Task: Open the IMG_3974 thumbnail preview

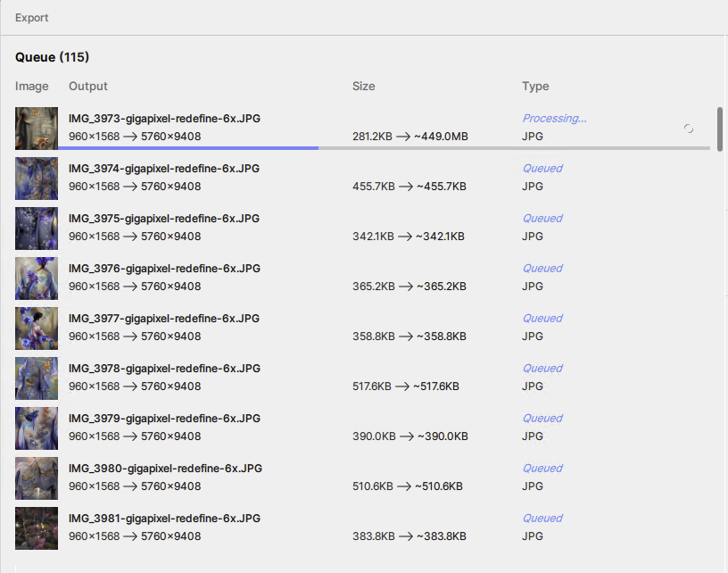Action: 37,179
